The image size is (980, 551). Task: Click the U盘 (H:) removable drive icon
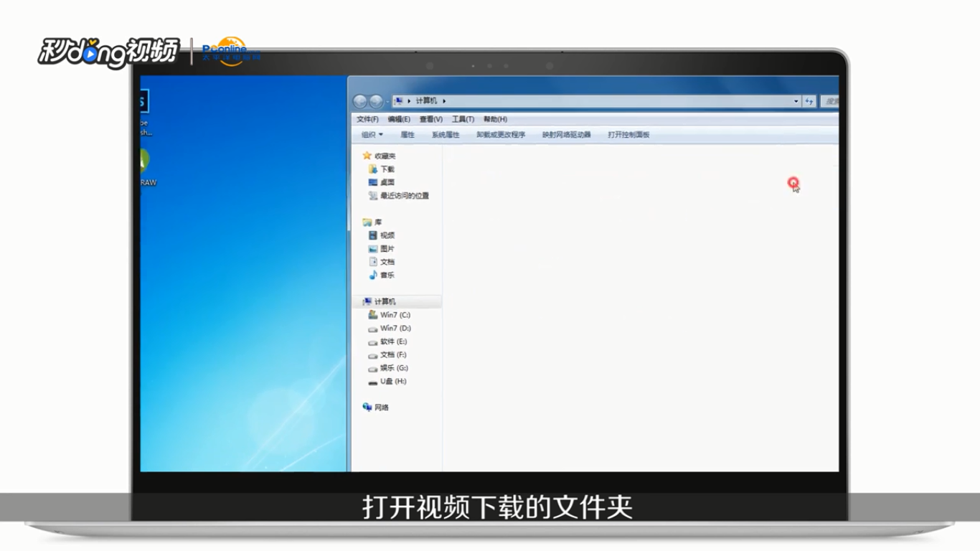pyautogui.click(x=373, y=382)
